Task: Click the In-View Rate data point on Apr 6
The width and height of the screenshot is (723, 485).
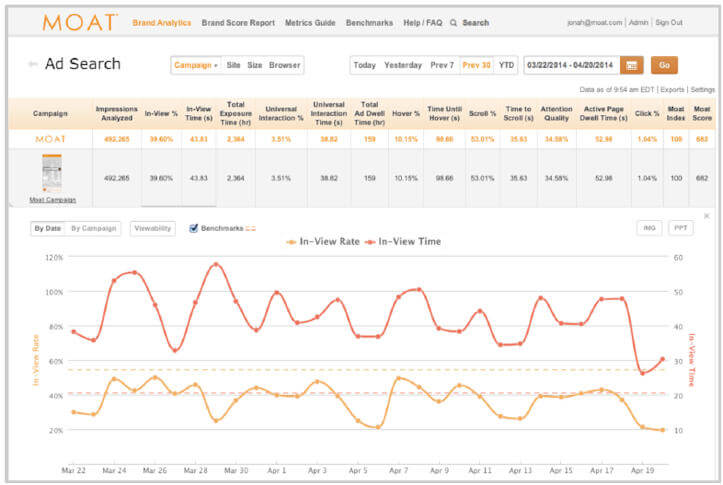Action: coord(378,427)
